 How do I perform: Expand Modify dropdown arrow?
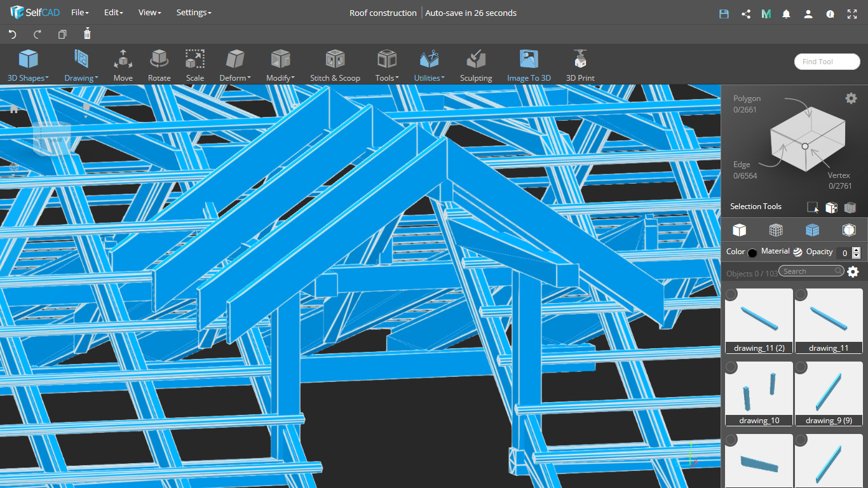(293, 78)
